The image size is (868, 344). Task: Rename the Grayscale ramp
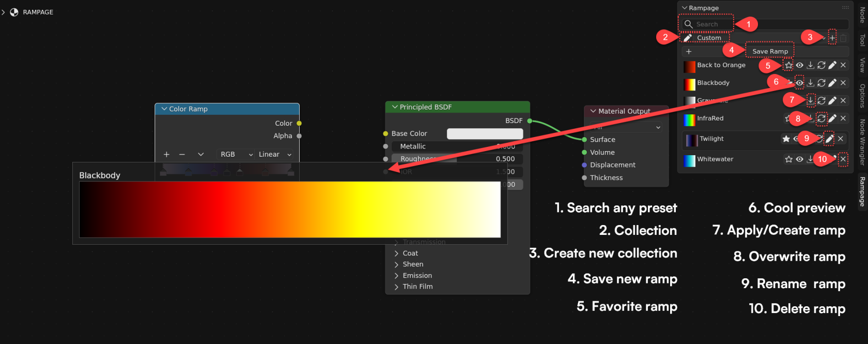pos(832,100)
